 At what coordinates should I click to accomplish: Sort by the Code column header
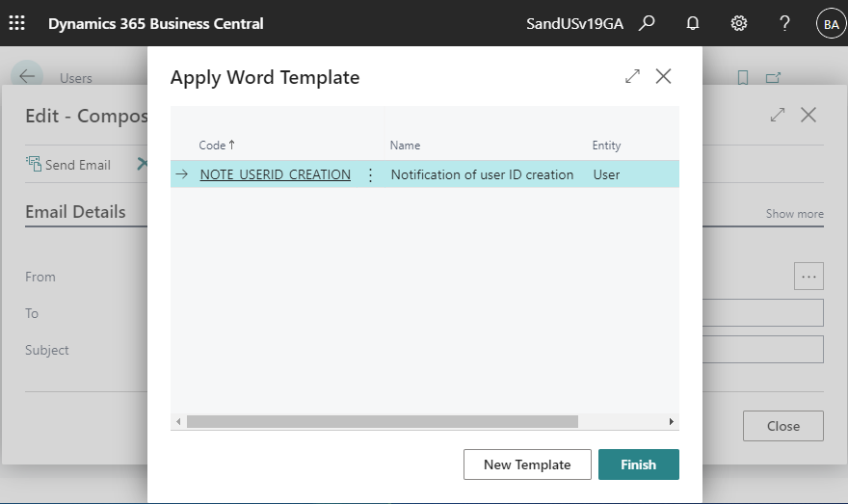click(216, 145)
